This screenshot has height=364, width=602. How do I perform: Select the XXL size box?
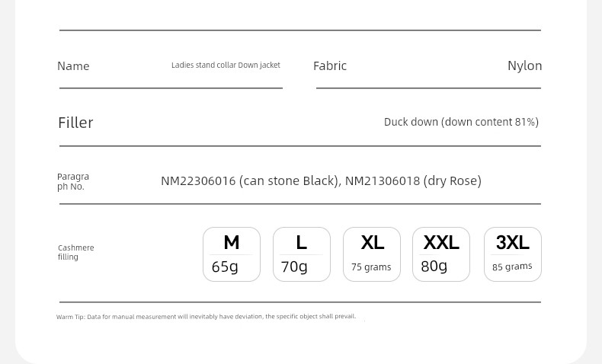point(441,254)
